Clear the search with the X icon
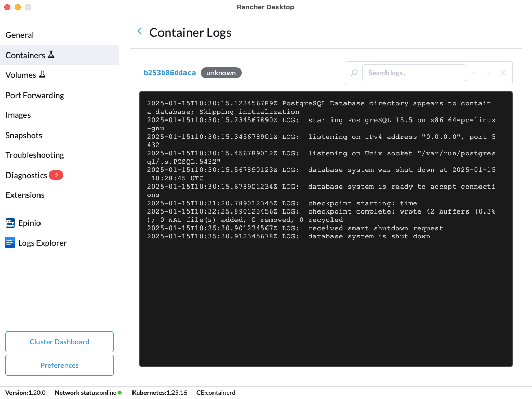The height and width of the screenshot is (399, 532). [502, 73]
